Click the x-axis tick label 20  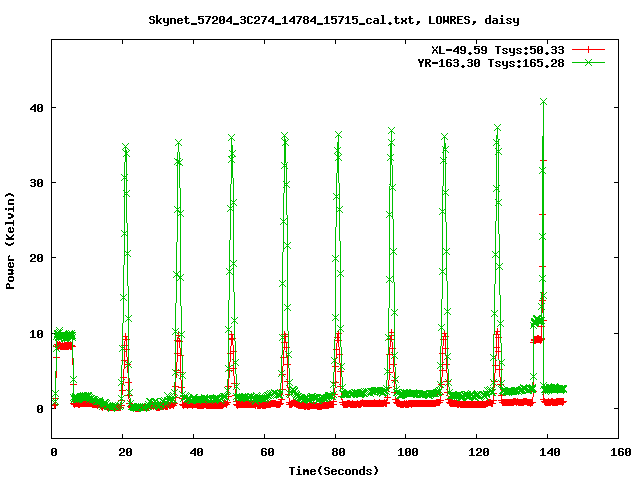click(x=125, y=452)
